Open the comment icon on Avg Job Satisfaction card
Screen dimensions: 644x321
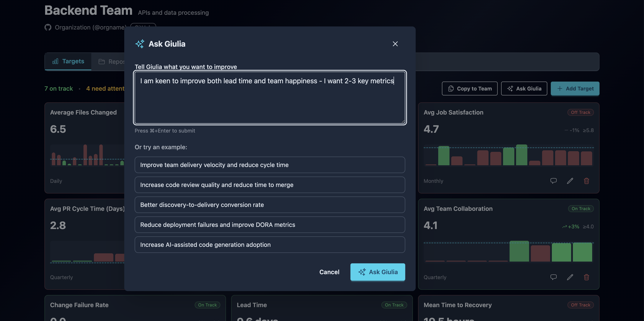click(x=554, y=181)
